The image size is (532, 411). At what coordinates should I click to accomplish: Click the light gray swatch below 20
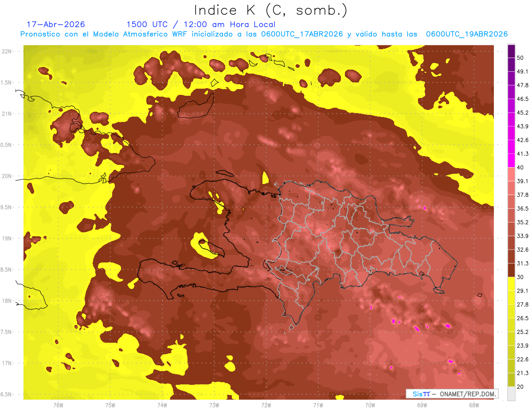pos(511,394)
